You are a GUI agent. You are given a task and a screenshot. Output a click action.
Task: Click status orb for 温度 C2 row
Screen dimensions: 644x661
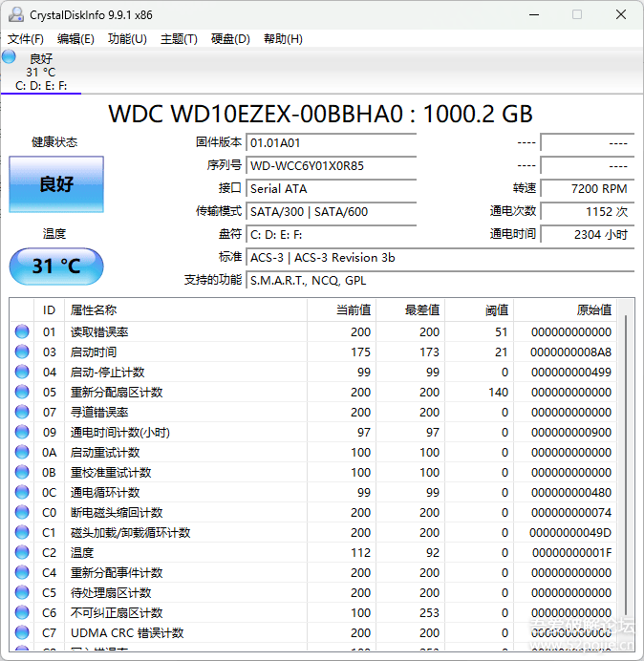click(22, 553)
